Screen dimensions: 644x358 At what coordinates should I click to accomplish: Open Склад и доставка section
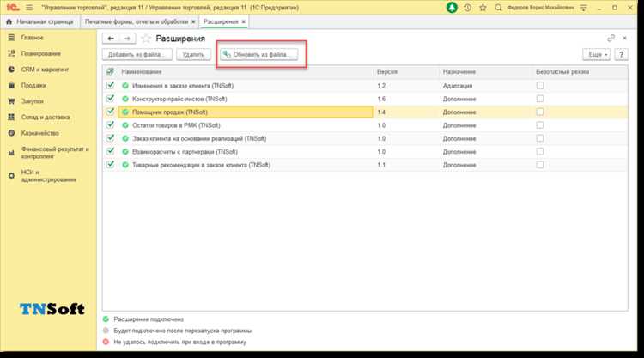coord(46,117)
